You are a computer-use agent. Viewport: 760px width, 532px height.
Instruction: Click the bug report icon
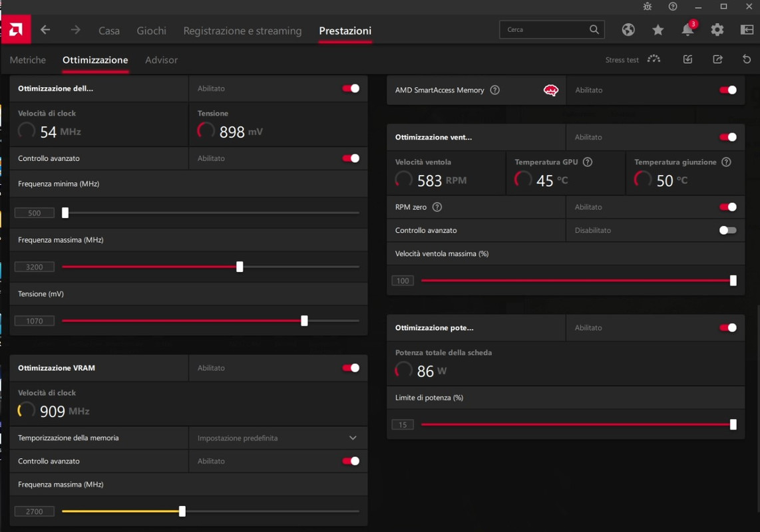pyautogui.click(x=647, y=7)
